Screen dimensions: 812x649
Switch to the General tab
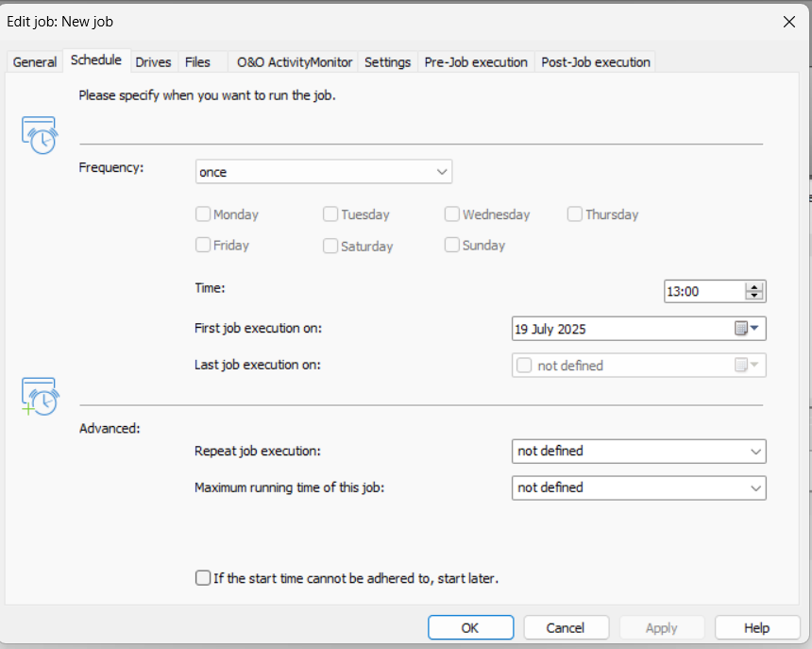[35, 61]
